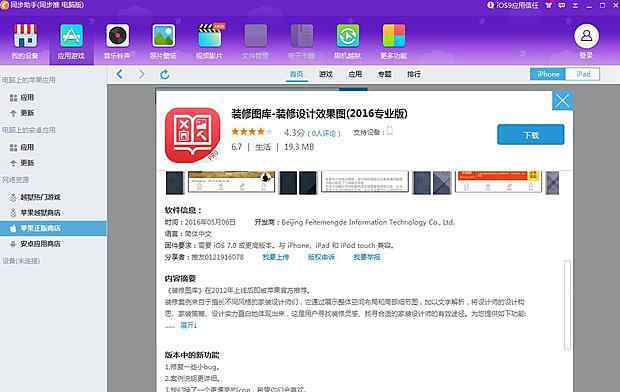Open the screenshot with orange-red header

498,182
